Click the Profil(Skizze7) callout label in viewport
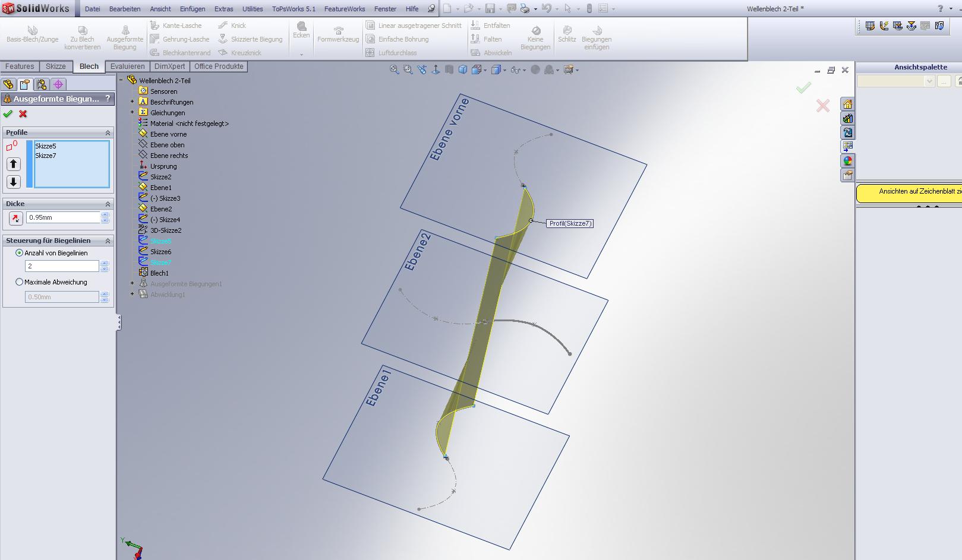Image resolution: width=962 pixels, height=560 pixels. coord(570,223)
